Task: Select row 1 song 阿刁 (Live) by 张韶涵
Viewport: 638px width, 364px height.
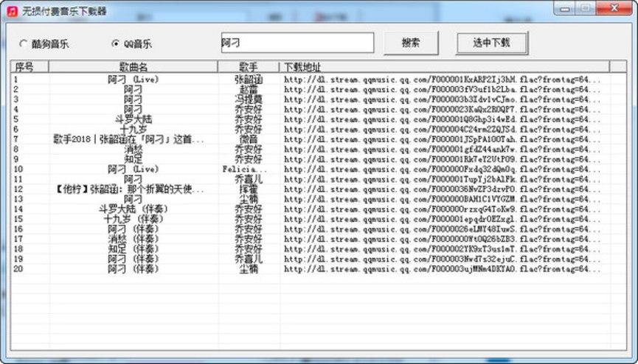Action: (133, 80)
